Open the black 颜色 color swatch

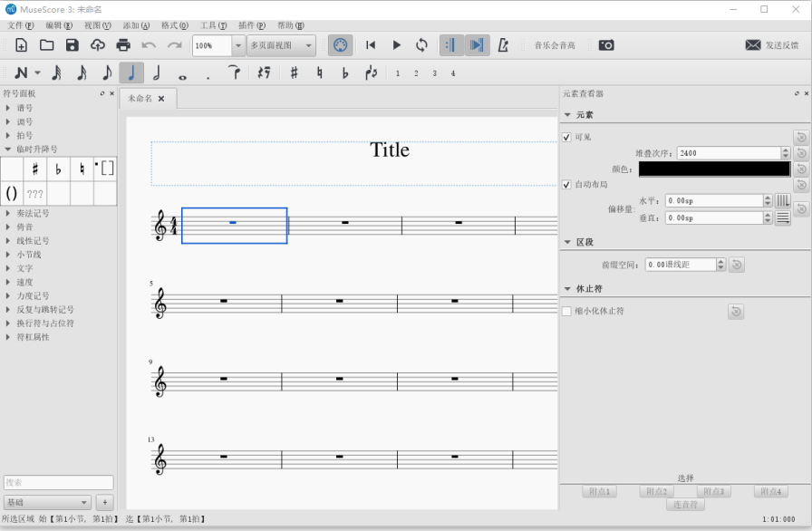pyautogui.click(x=714, y=169)
